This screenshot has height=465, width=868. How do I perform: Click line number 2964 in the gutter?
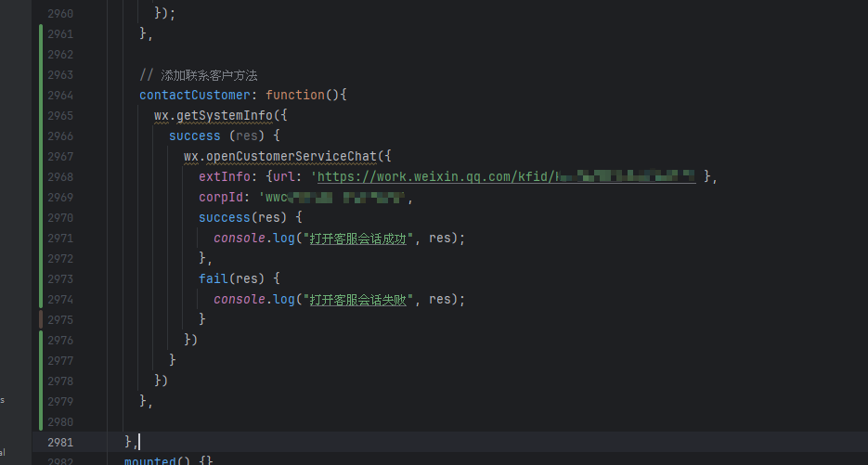(x=60, y=96)
